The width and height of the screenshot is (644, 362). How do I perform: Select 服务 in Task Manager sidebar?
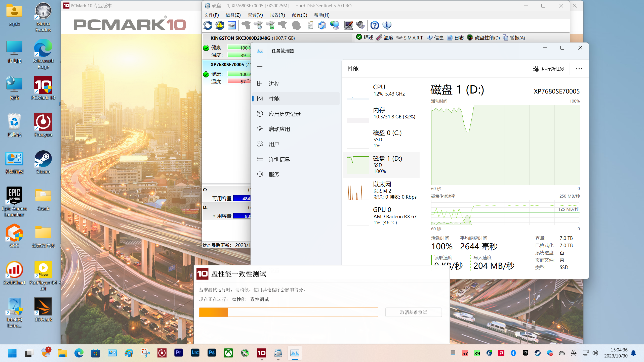coord(296,174)
